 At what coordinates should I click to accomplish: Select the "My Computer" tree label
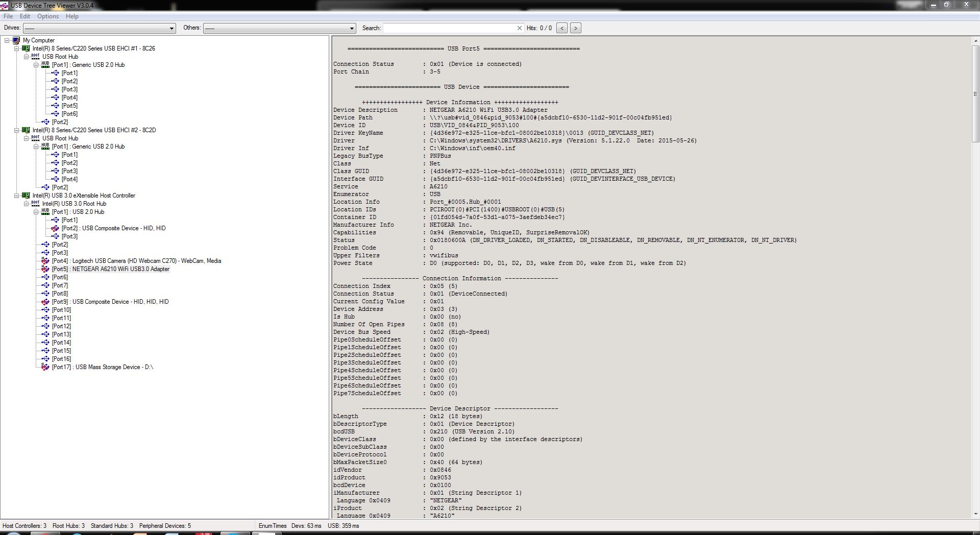click(x=39, y=40)
